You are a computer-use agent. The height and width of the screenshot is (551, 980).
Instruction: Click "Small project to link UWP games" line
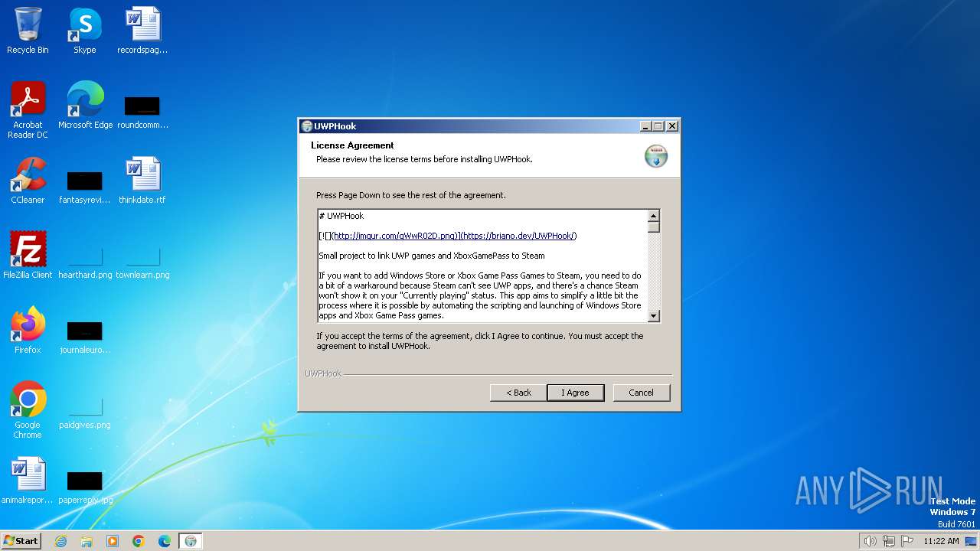click(432, 256)
